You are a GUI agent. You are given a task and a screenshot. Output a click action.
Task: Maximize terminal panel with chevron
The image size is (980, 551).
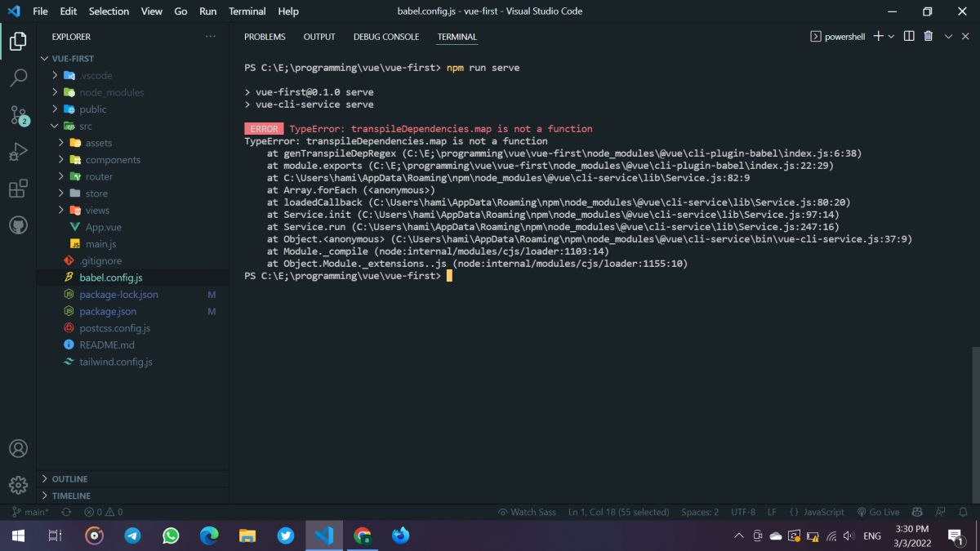[x=948, y=37]
